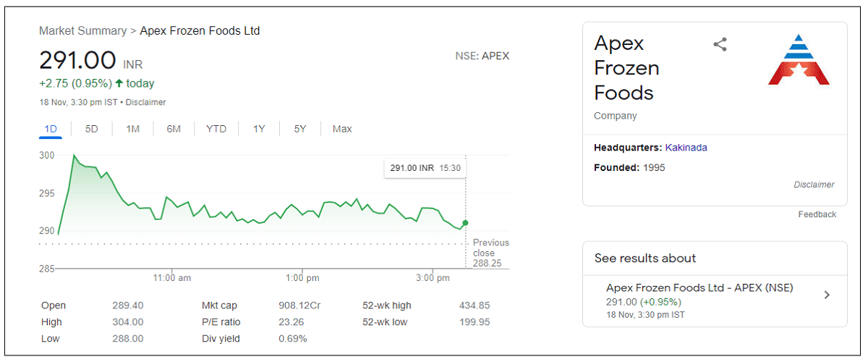This screenshot has width=868, height=362.
Task: Select the See results about heading
Action: (x=645, y=258)
